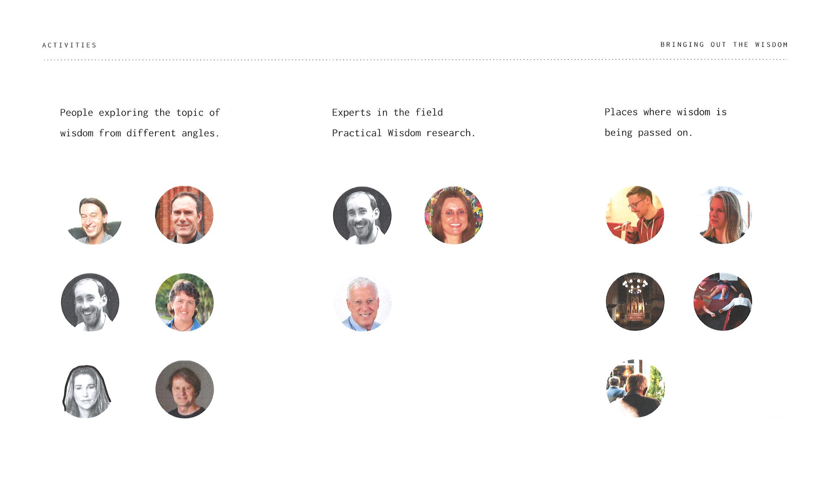Select the bearded man under Experts heading
The image size is (832, 504).
coord(362,215)
